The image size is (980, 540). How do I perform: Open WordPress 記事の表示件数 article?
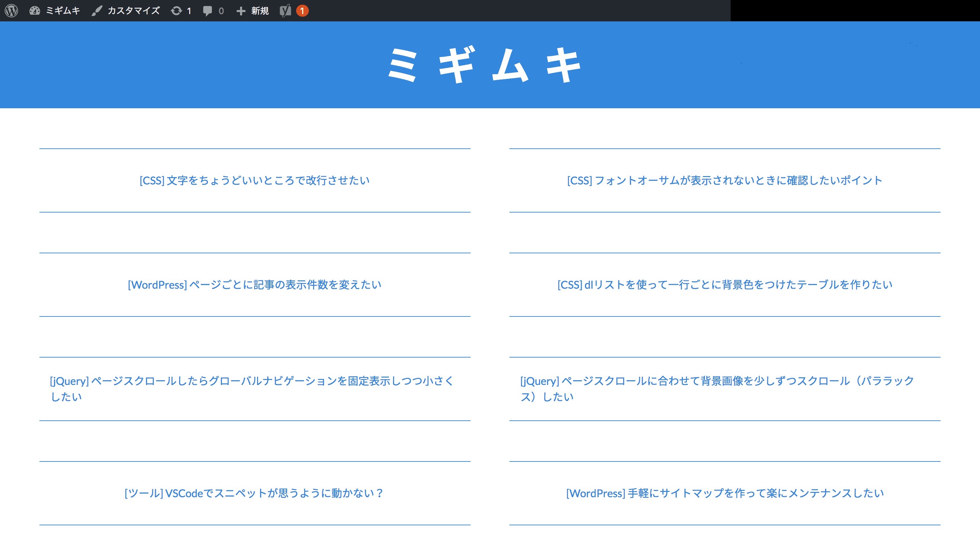coord(254,284)
